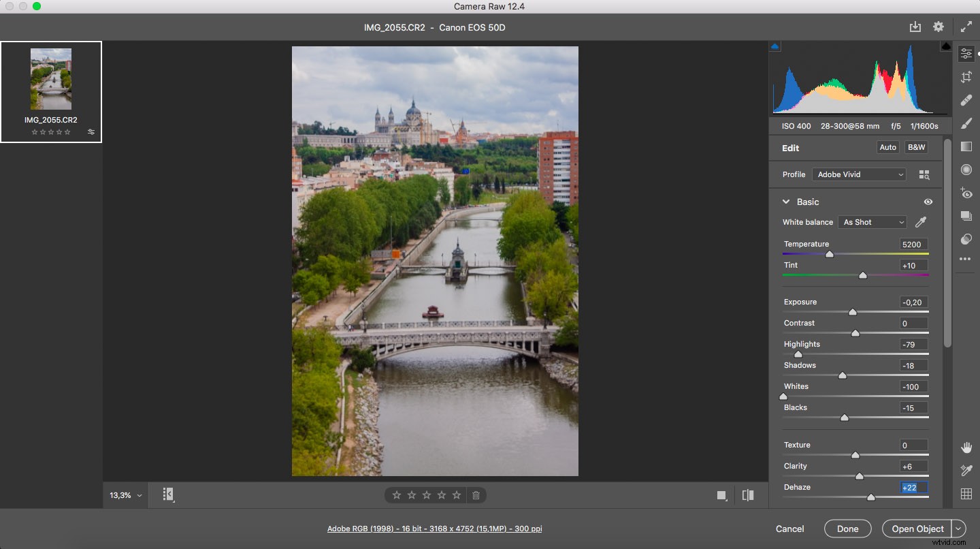Click the save/export image icon
The width and height of the screenshot is (980, 549).
tap(915, 26)
